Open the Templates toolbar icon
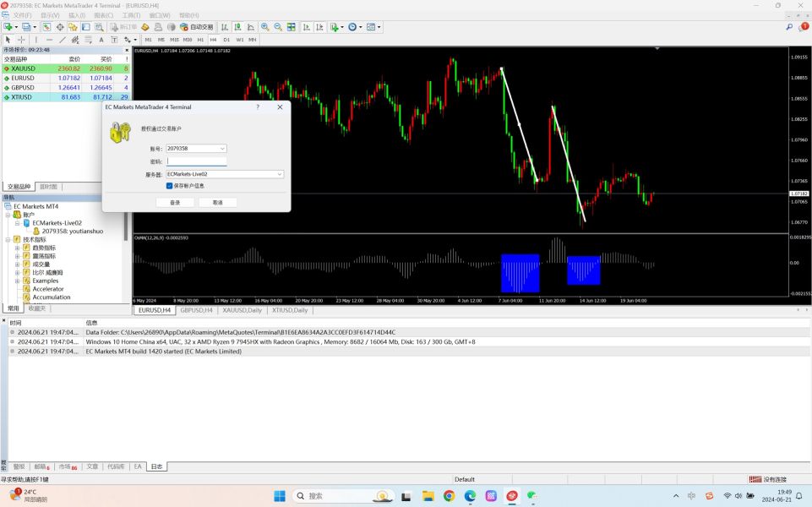This screenshot has height=507, width=812. click(x=371, y=27)
